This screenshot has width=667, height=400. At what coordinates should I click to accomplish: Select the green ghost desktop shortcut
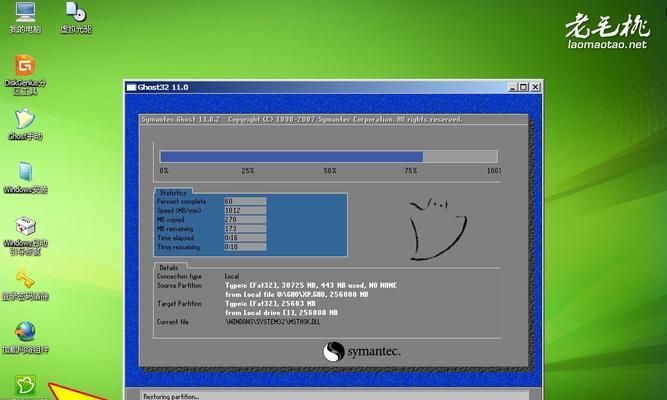(25, 386)
